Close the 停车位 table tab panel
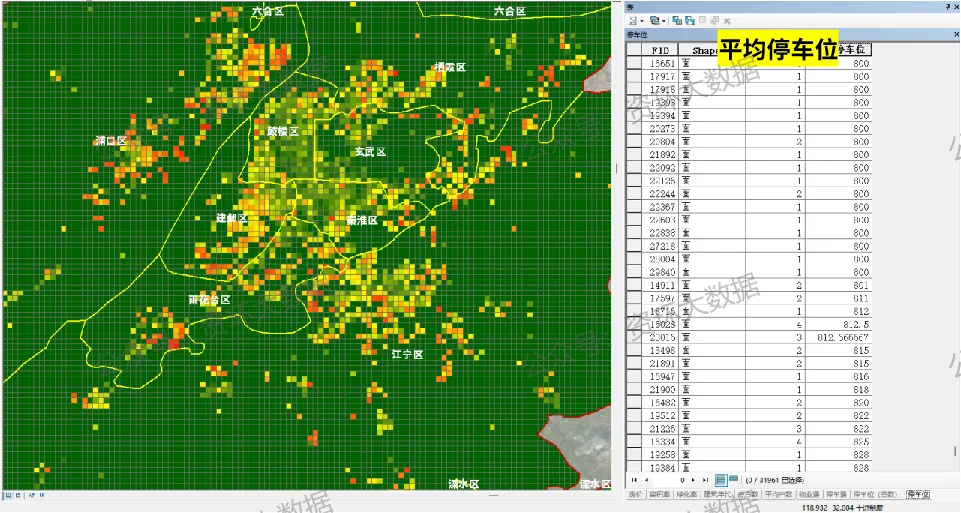The width and height of the screenshot is (961, 513). point(955,34)
